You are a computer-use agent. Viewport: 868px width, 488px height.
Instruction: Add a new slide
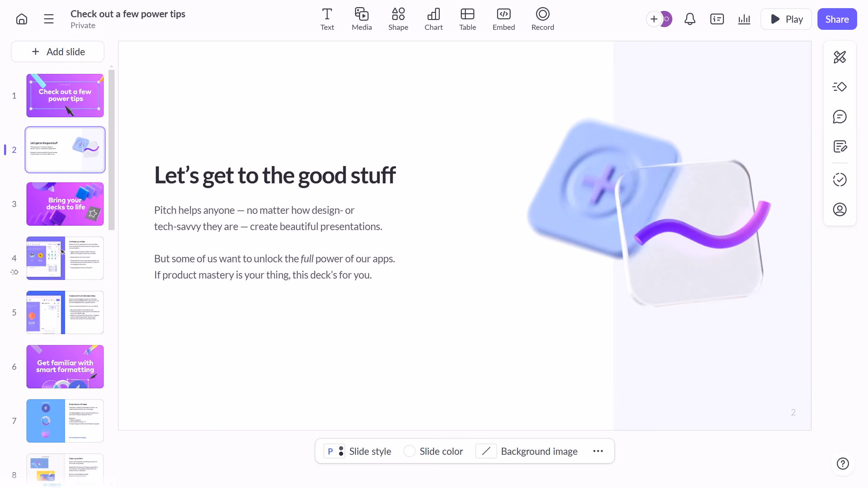pos(58,52)
